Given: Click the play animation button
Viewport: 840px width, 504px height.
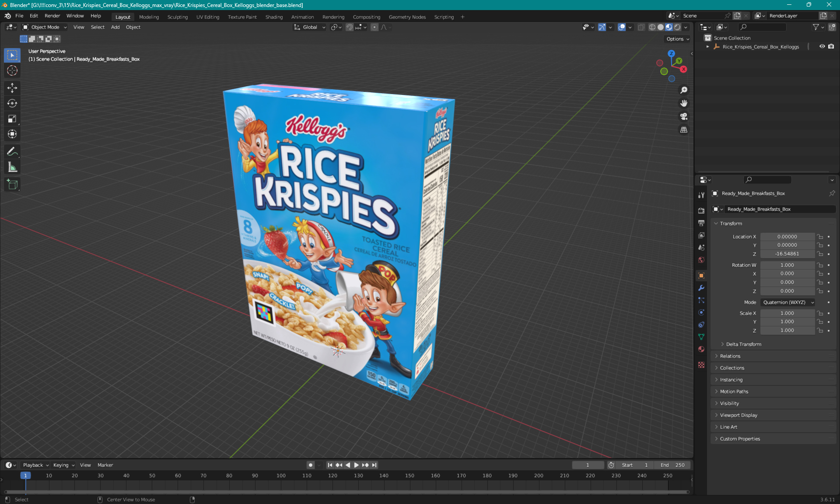Looking at the screenshot, I should point(356,465).
